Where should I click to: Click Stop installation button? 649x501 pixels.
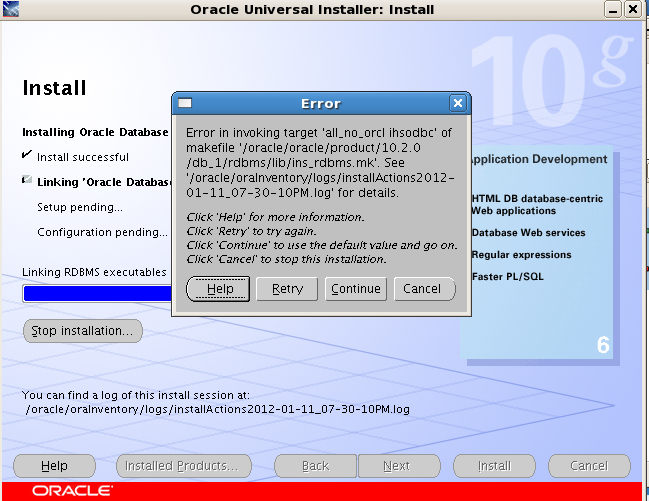click(x=83, y=331)
